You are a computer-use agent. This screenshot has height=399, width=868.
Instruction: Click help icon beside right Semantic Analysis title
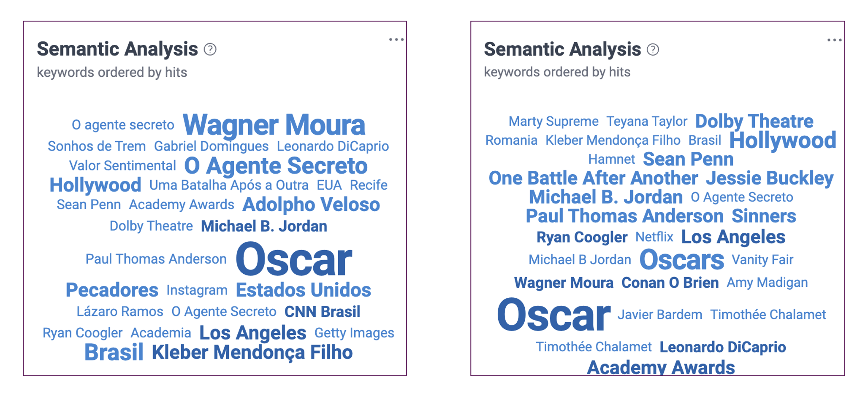(653, 49)
